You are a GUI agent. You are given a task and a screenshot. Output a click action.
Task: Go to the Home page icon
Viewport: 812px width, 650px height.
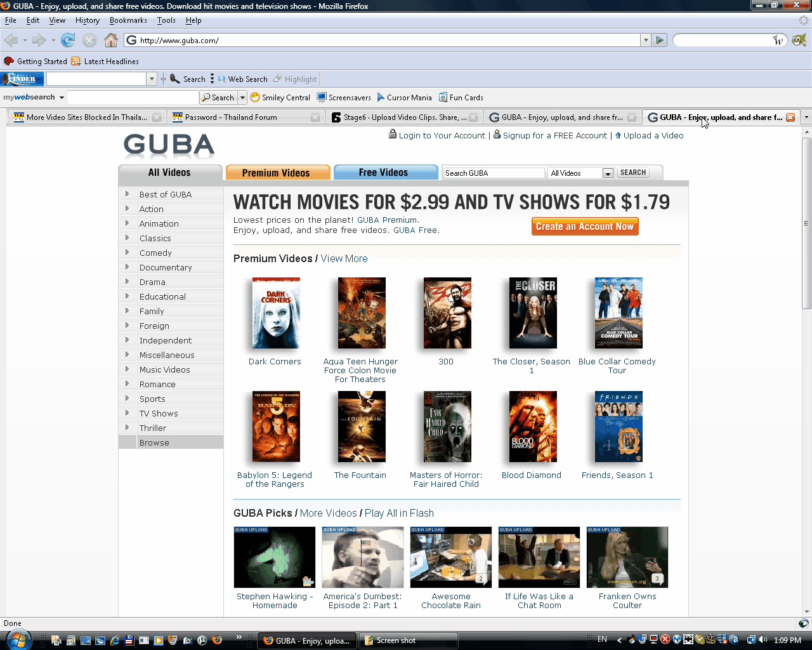[111, 40]
